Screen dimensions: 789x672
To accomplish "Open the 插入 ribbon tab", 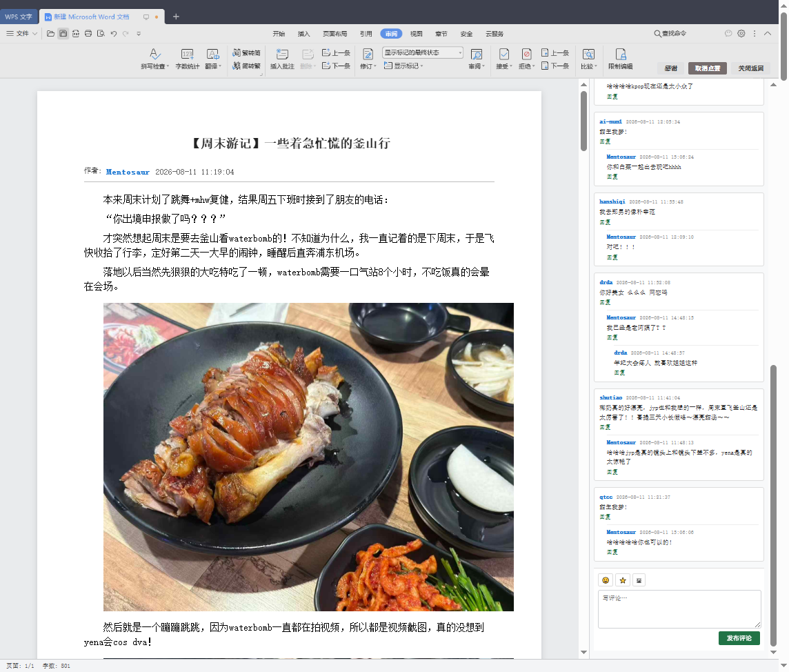I will point(303,34).
